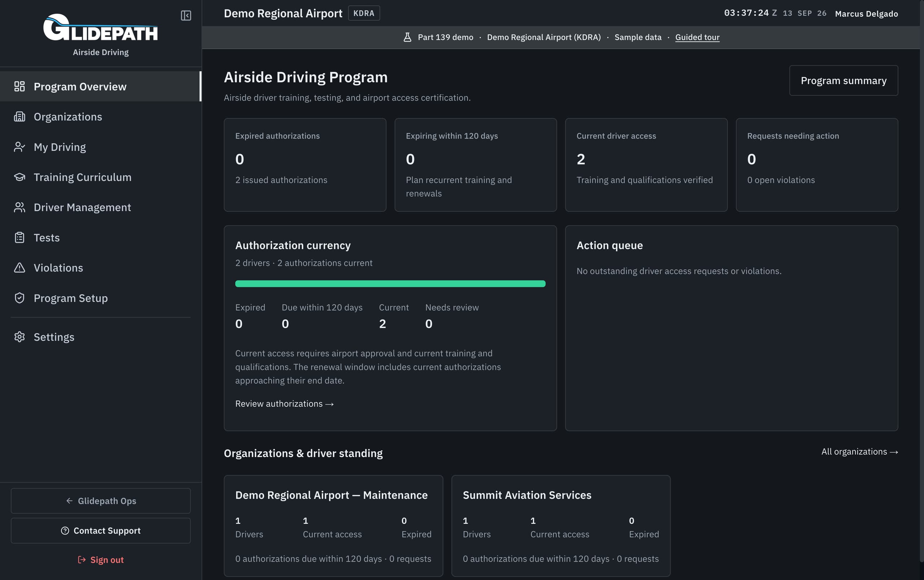Open the Expiring within 120 days card

[x=475, y=165]
